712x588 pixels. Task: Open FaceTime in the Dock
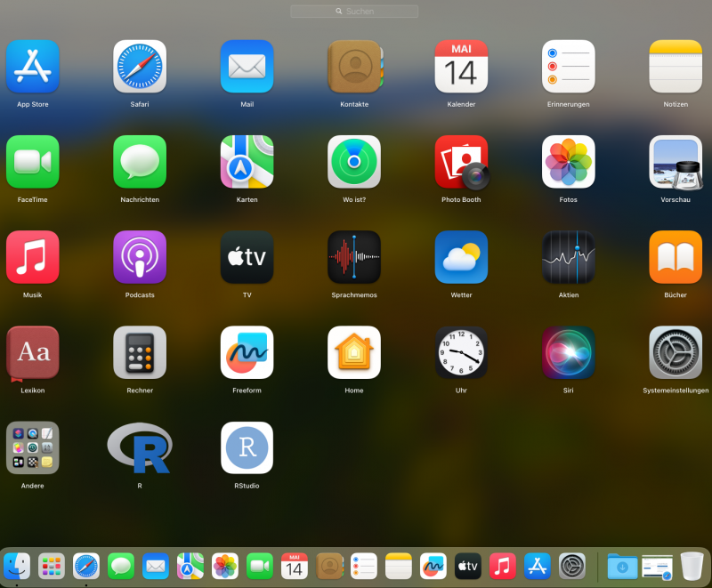(260, 567)
